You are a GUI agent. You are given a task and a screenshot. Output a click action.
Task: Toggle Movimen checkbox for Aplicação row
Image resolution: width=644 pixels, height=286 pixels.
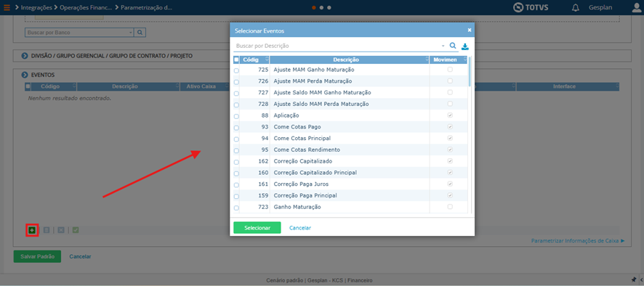click(x=450, y=115)
